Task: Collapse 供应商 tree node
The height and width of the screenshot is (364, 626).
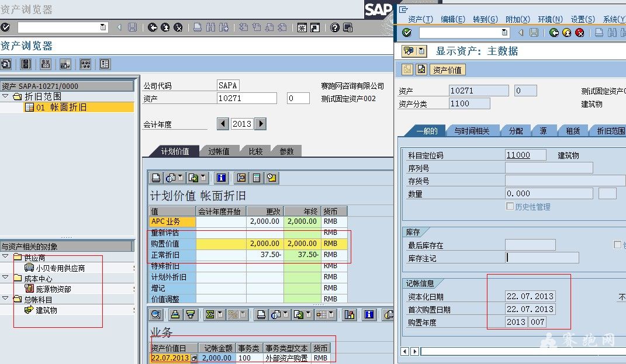Action: coord(5,256)
